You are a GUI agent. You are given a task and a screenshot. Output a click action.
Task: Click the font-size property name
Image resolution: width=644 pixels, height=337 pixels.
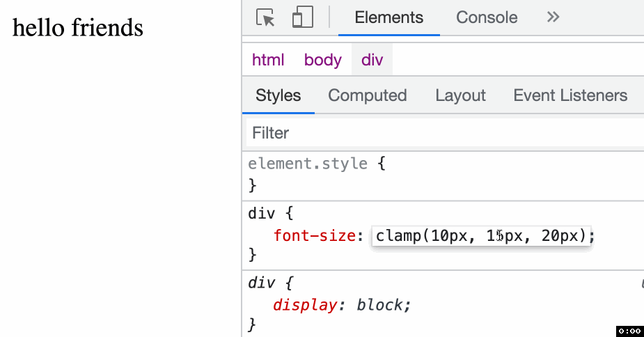(315, 236)
